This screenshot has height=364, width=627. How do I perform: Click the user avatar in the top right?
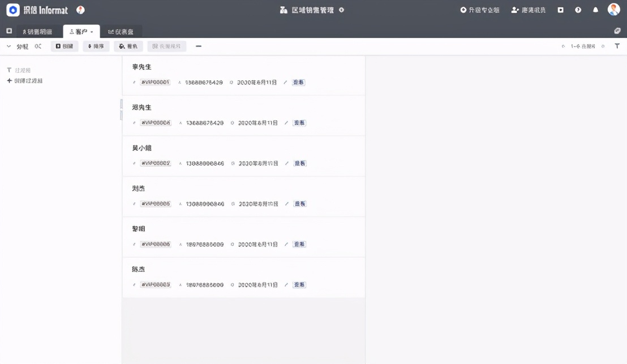(x=613, y=9)
